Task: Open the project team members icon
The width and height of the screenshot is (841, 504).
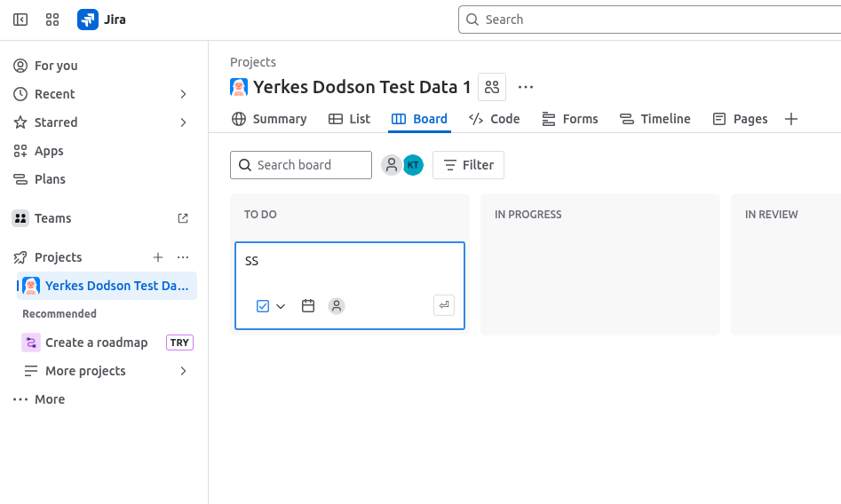Action: click(x=492, y=87)
